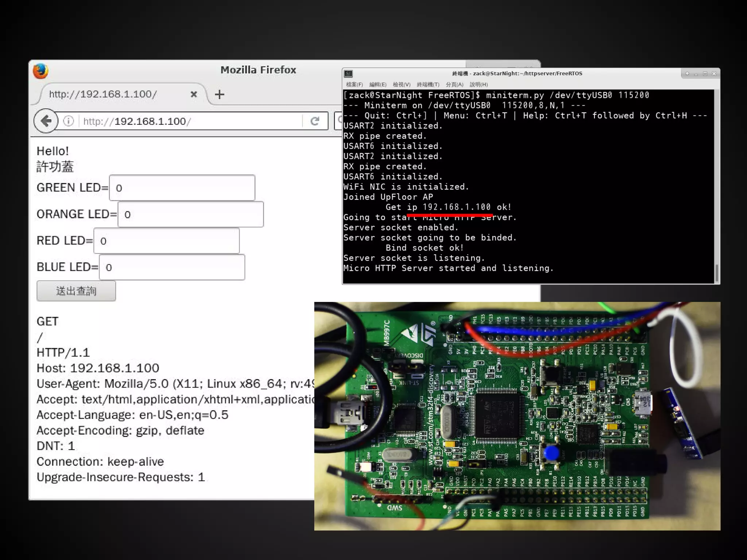The height and width of the screenshot is (560, 747).
Task: Click the Firefox back arrow button
Action: (46, 121)
